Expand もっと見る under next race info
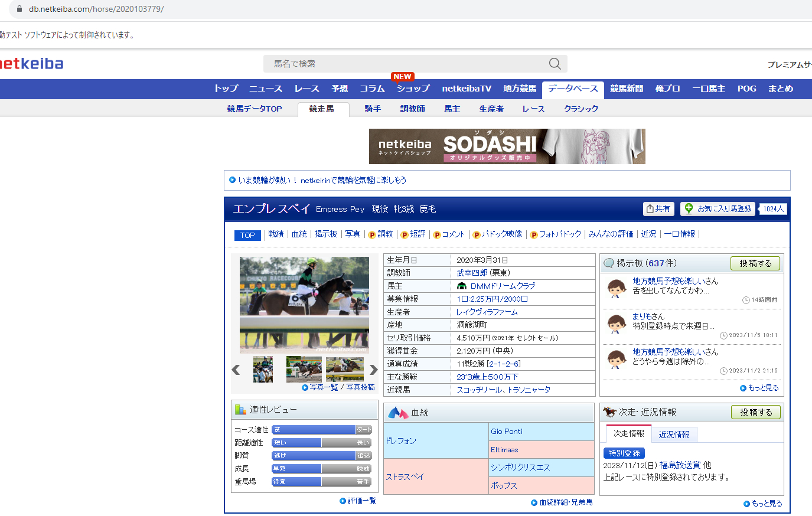The width and height of the screenshot is (812, 516). click(x=762, y=504)
